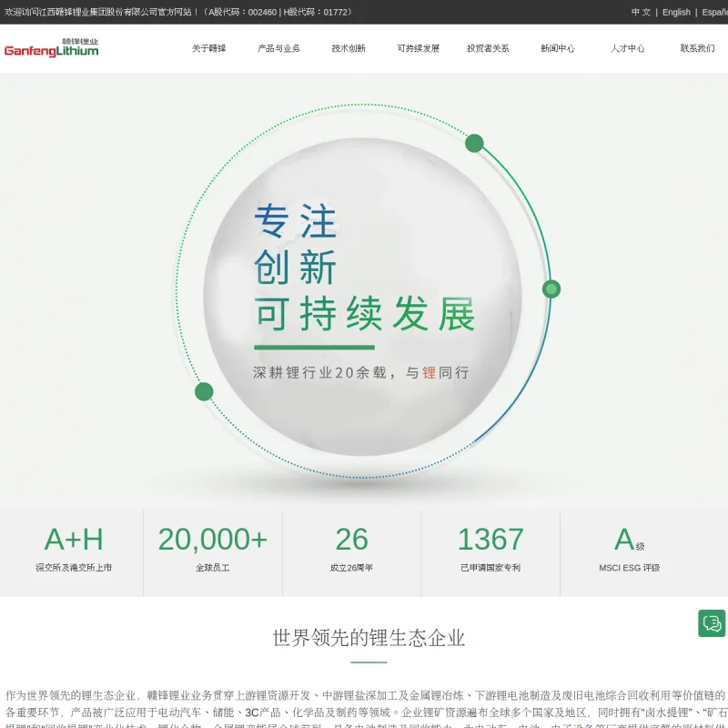
Task: Click the 深耕锂行业20余载 tagline
Action: 360,372
